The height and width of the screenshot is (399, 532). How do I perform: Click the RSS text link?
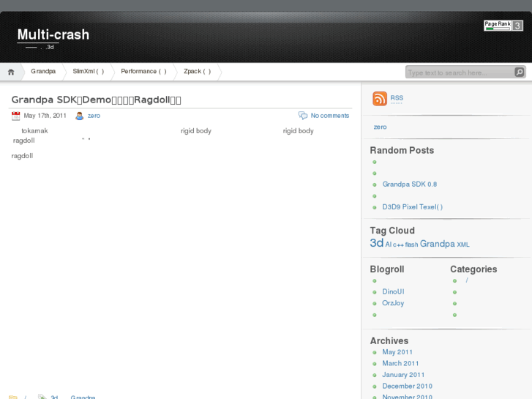397,98
